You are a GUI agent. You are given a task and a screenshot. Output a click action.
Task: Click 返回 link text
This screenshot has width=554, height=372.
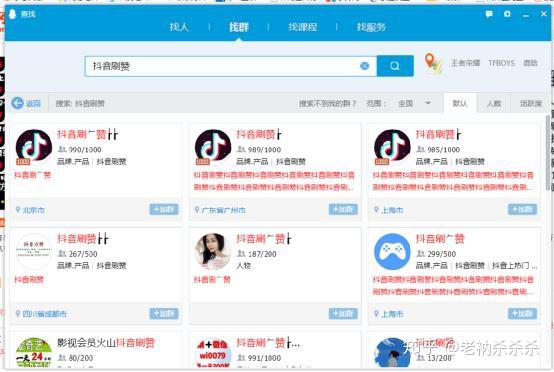[x=33, y=104]
